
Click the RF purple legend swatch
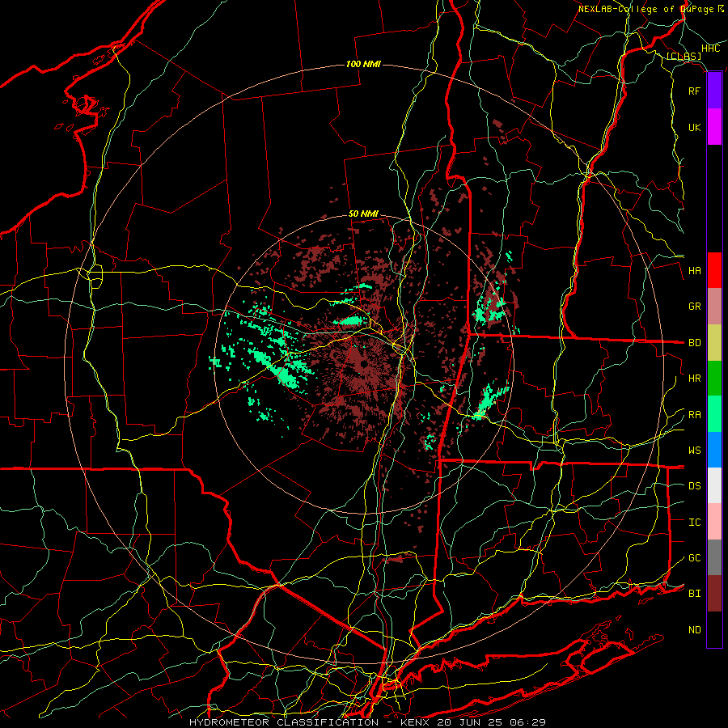714,91
